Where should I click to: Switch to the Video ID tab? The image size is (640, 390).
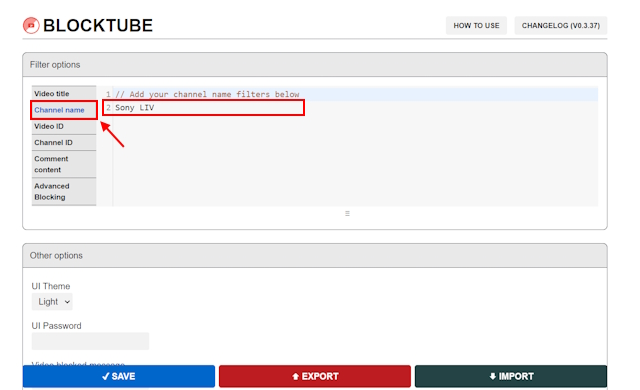click(64, 126)
